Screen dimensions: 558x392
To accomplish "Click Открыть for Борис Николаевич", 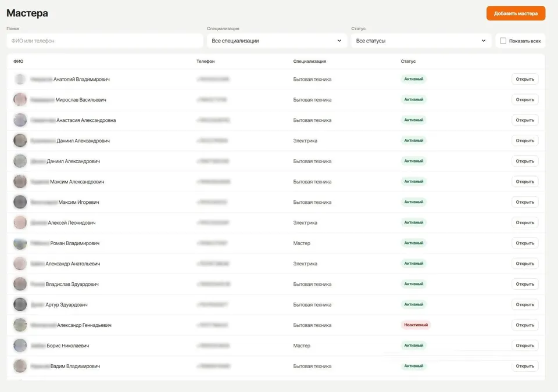I will pos(525,346).
